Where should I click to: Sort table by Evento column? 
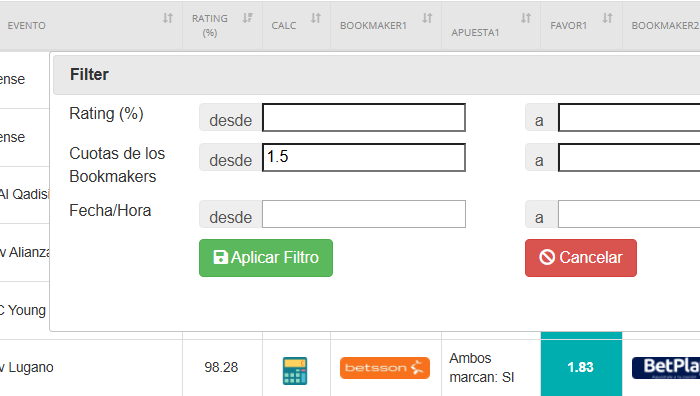[x=168, y=18]
